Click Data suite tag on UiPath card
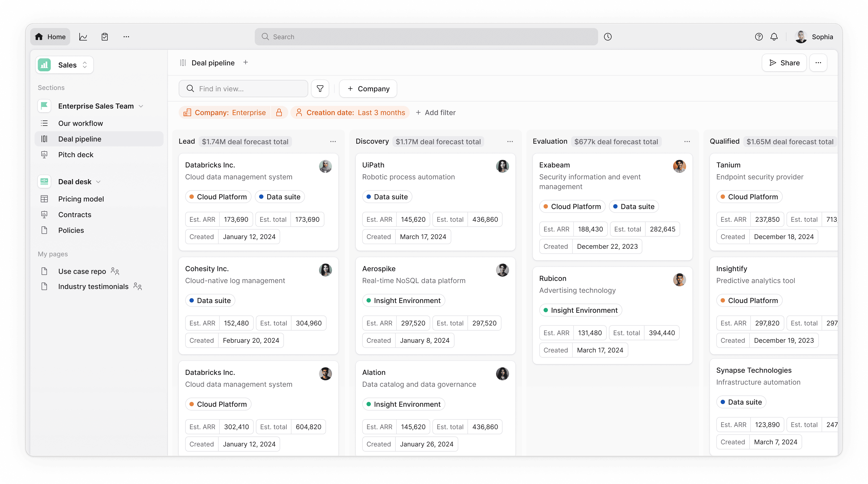Image resolution: width=868 pixels, height=484 pixels. [387, 197]
